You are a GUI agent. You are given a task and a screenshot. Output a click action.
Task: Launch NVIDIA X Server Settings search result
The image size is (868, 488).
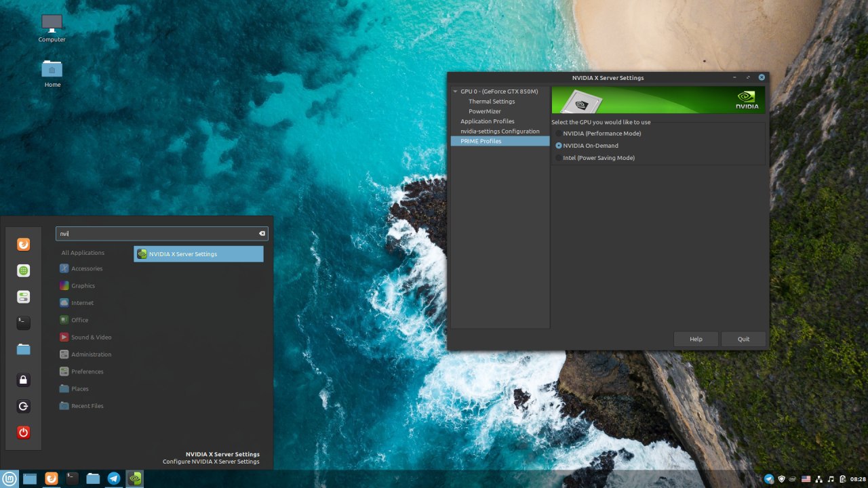(199, 254)
